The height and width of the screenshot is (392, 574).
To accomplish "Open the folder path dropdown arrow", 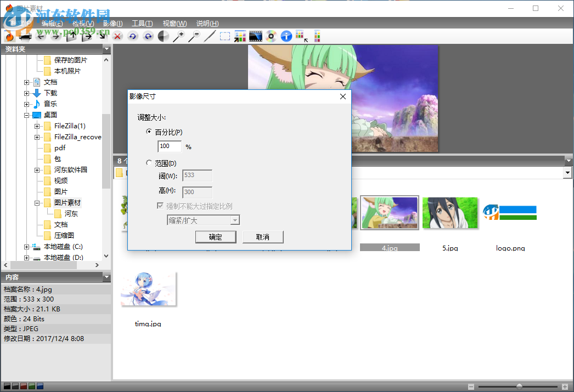I will 567,173.
